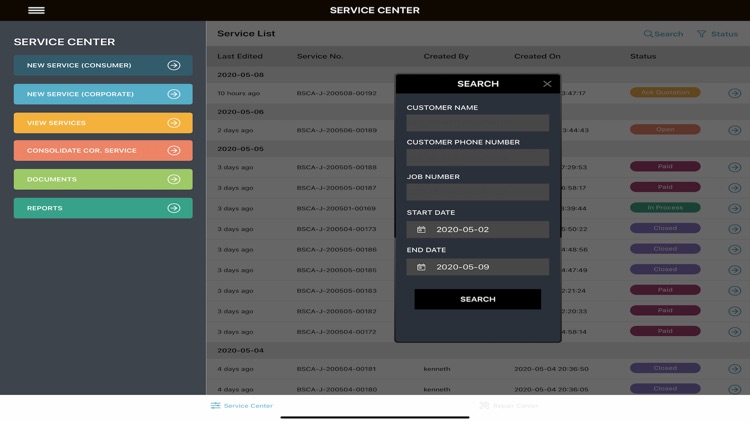750x422 pixels.
Task: Switch to the Service Center tab
Action: click(x=242, y=406)
